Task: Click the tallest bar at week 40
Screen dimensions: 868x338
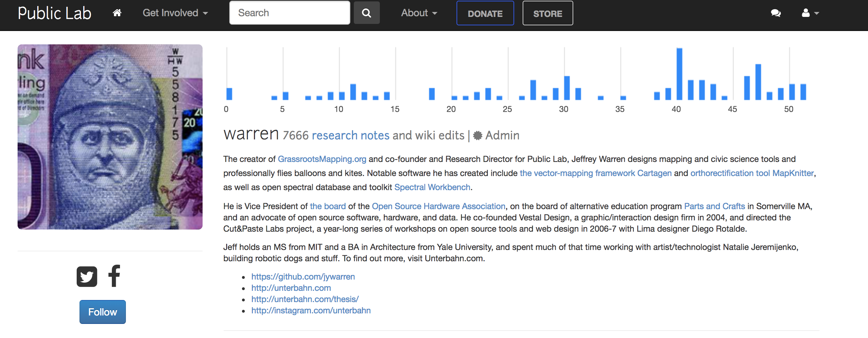Action: point(679,74)
